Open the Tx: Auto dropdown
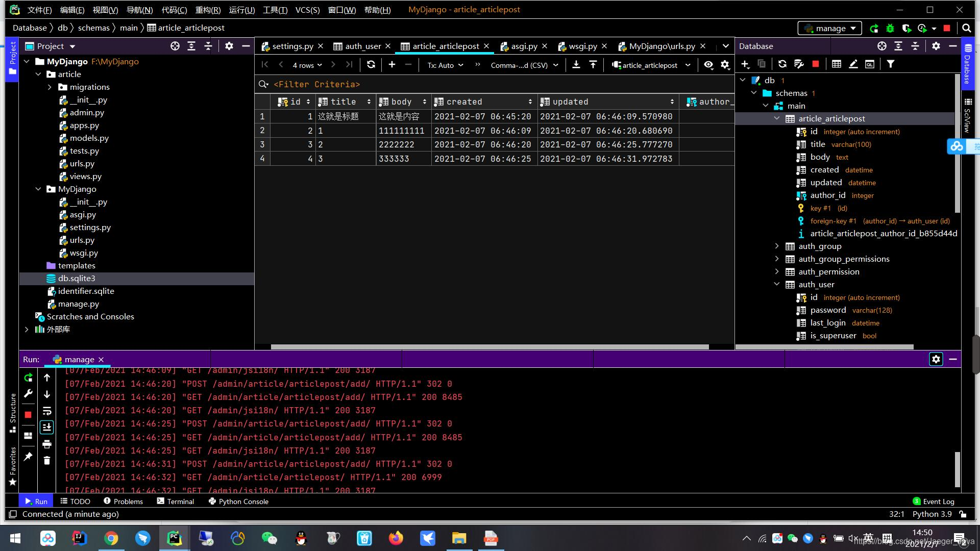Viewport: 980px width, 551px height. pyautogui.click(x=445, y=65)
